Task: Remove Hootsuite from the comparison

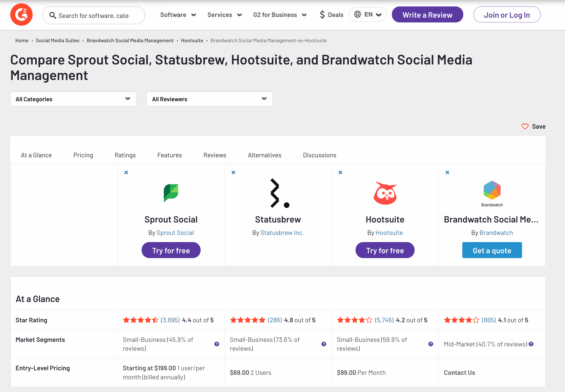Action: (x=340, y=172)
